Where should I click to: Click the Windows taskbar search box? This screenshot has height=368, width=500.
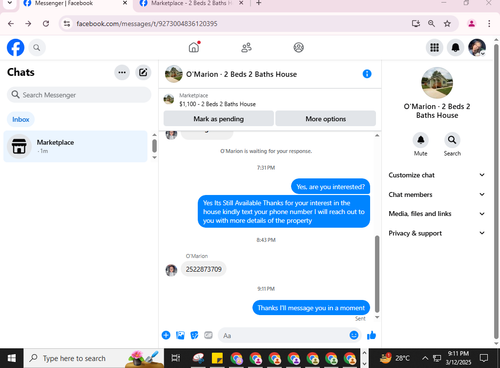94,358
